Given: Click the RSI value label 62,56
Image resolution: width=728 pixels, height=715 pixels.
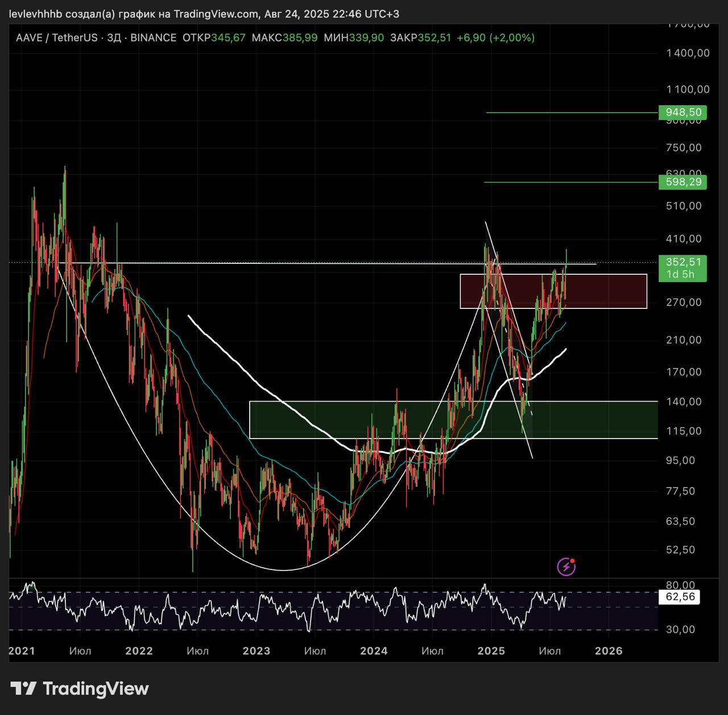Looking at the screenshot, I should (x=680, y=597).
